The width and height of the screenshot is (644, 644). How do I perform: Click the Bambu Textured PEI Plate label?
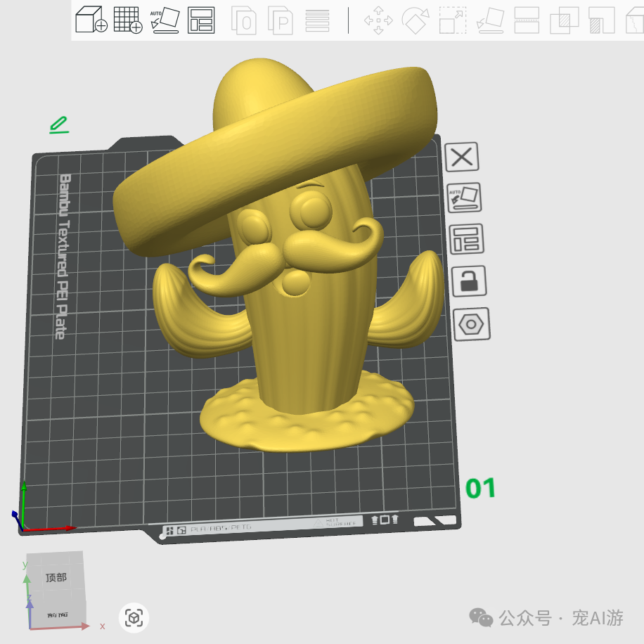coord(63,257)
